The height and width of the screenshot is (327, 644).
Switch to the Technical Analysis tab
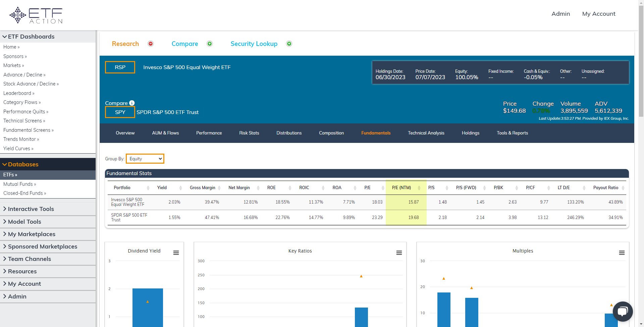426,133
